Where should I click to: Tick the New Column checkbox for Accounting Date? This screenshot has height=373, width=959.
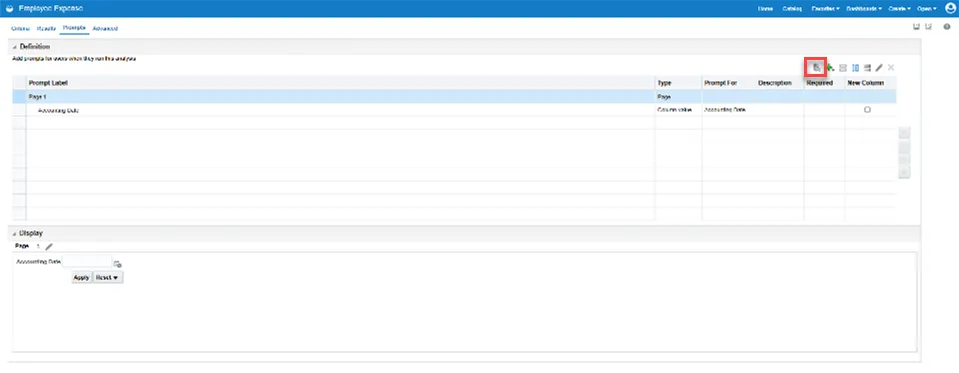click(867, 110)
